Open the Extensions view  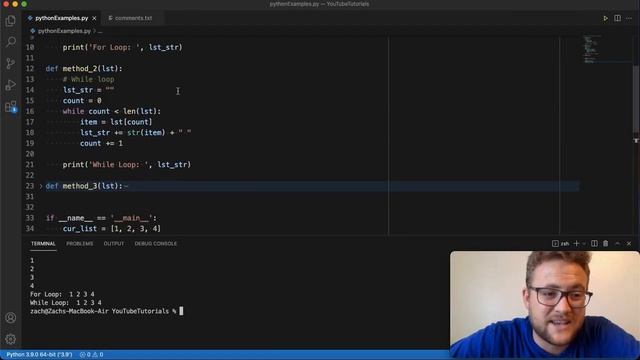(x=11, y=107)
